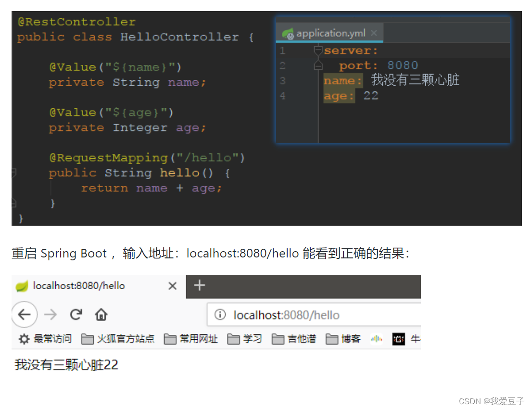Click the Spring icon on application.yml tab

click(x=288, y=33)
